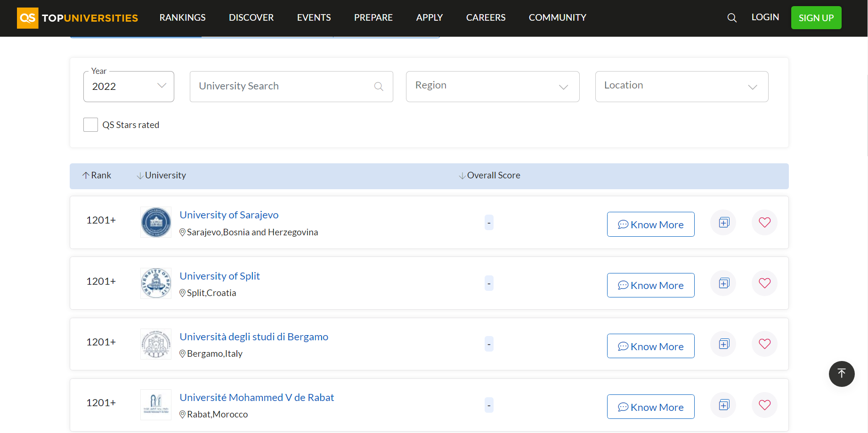Favorite University of Sarajevo with the heart icon
868x433 pixels.
click(764, 223)
